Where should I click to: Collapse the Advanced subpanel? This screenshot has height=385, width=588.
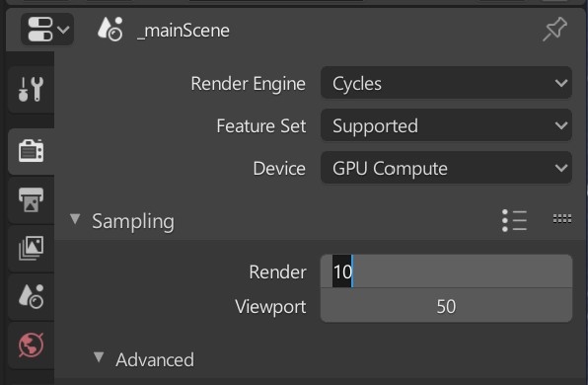[99, 357]
